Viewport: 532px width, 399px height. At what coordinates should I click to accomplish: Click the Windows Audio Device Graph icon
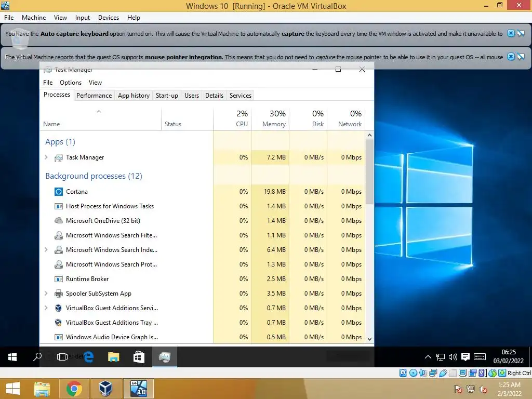click(x=59, y=337)
